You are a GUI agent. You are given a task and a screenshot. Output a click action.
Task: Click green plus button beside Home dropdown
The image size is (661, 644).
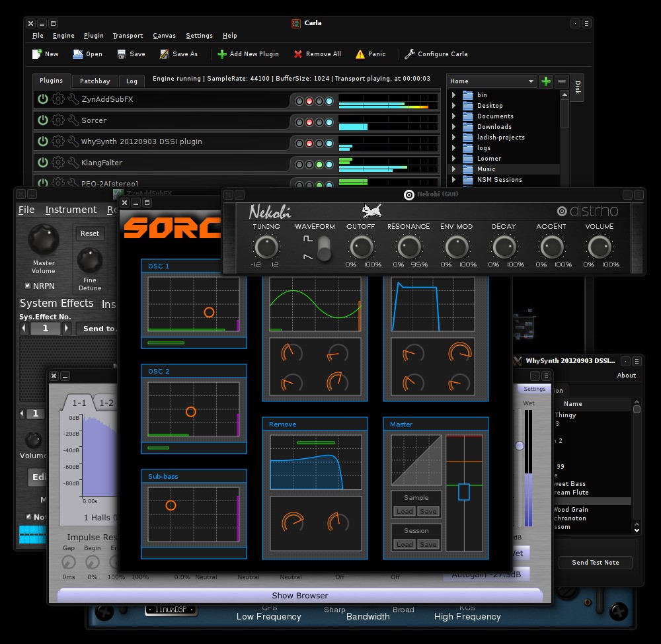point(546,81)
